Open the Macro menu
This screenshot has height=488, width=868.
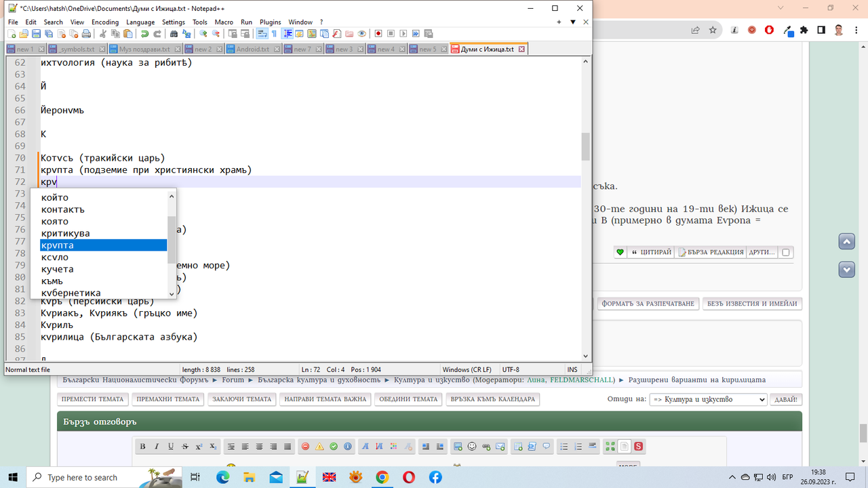224,22
